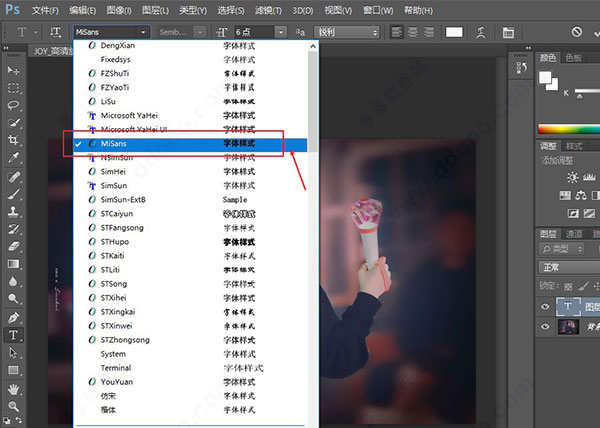Open the layer filter 类型 dropdown
The height and width of the screenshot is (428, 600).
(x=562, y=249)
